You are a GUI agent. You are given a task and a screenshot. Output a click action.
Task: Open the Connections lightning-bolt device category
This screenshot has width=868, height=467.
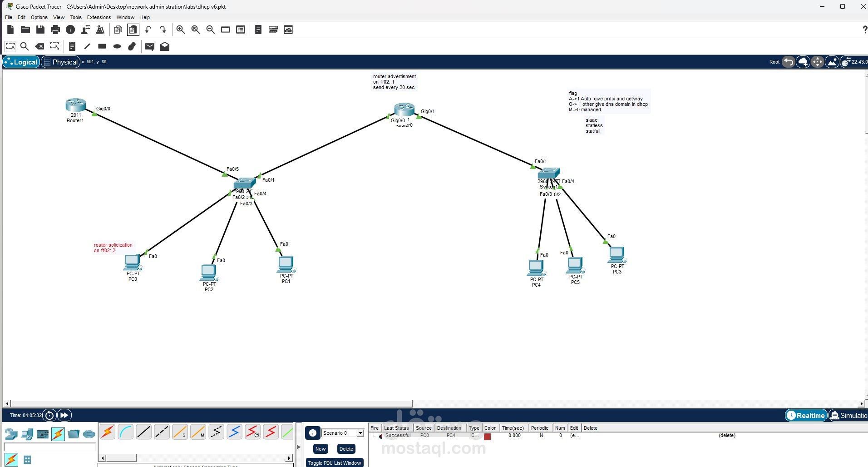58,434
